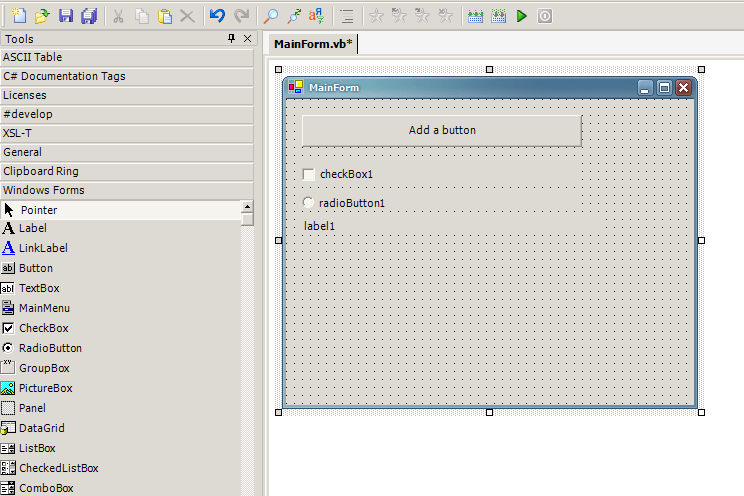The image size is (744, 496).
Task: Click the New File toolbar icon
Action: pos(19,16)
